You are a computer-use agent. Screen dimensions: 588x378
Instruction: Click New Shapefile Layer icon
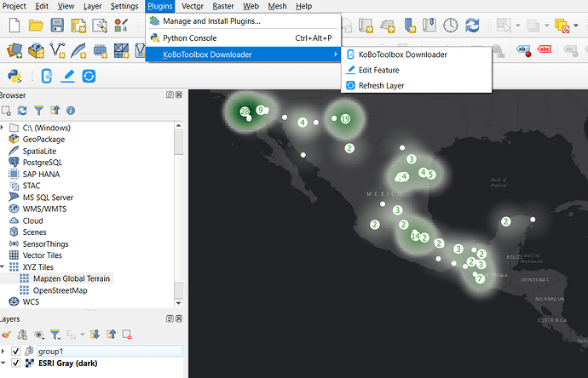coord(57,50)
